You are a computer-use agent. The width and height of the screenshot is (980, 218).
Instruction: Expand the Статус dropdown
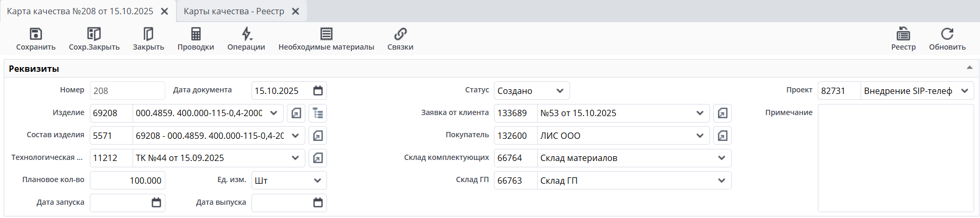(560, 91)
